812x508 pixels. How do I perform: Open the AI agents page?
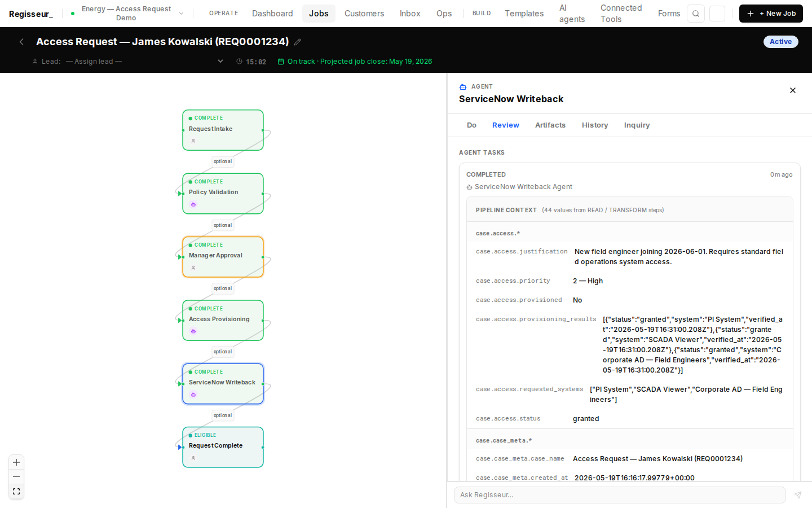click(572, 14)
